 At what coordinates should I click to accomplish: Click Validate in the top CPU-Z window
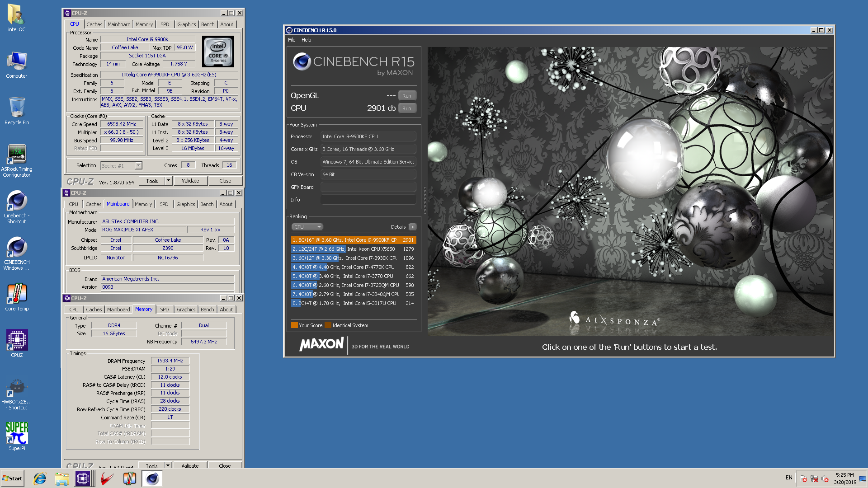[x=190, y=181]
